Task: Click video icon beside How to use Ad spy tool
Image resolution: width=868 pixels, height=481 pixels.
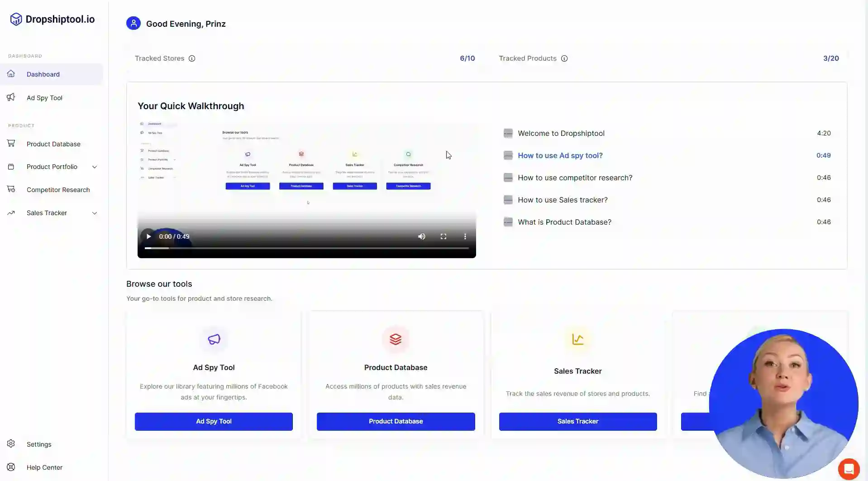Action: point(508,155)
